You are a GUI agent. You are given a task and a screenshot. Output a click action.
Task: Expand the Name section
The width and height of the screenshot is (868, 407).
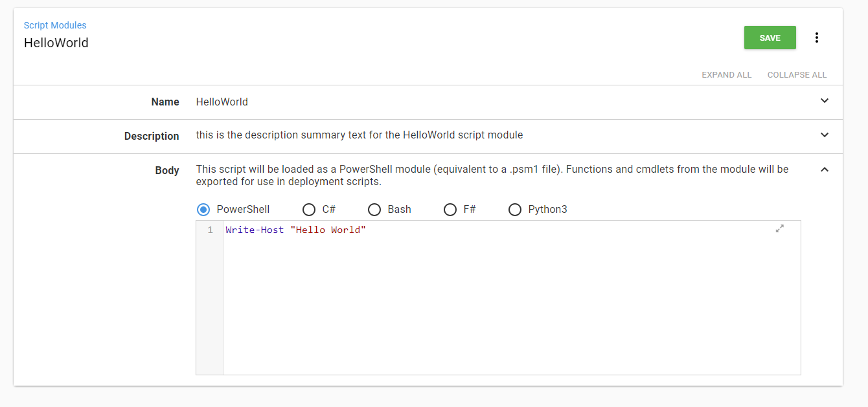(x=824, y=101)
